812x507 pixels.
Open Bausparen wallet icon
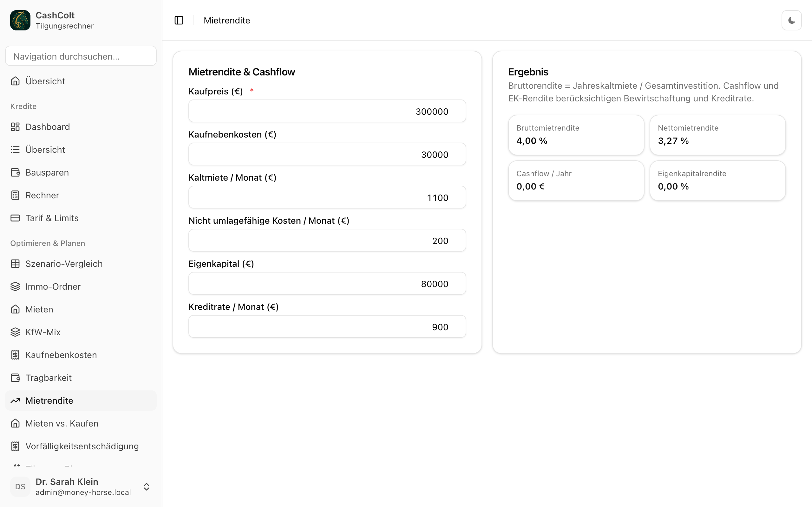tap(15, 172)
